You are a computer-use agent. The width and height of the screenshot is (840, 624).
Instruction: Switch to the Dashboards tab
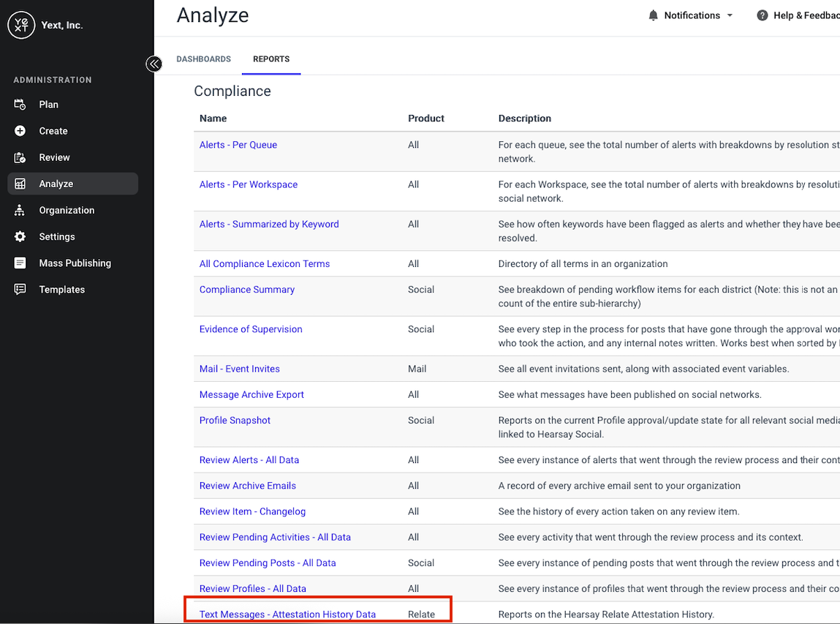(203, 59)
